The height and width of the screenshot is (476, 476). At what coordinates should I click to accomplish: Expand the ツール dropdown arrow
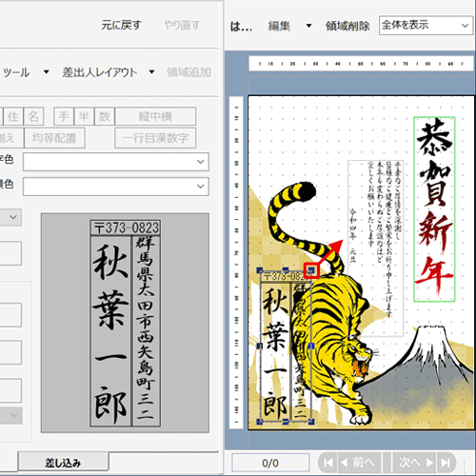[x=47, y=72]
